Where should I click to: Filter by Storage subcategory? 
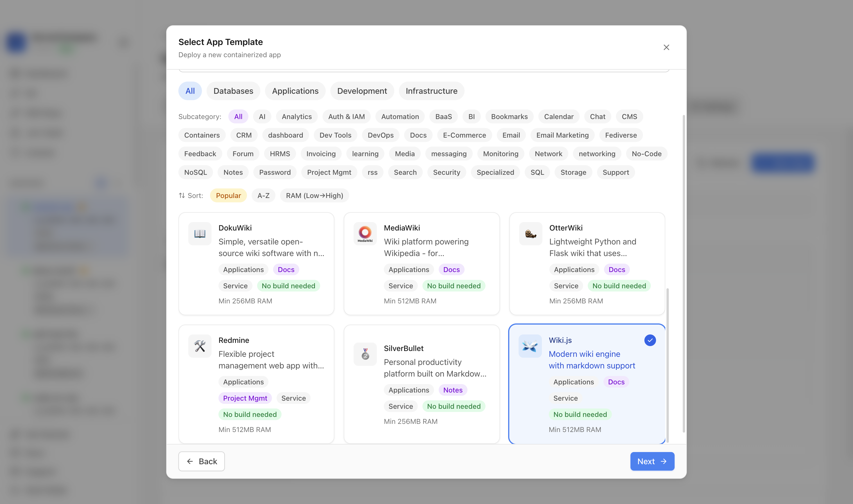pos(573,172)
